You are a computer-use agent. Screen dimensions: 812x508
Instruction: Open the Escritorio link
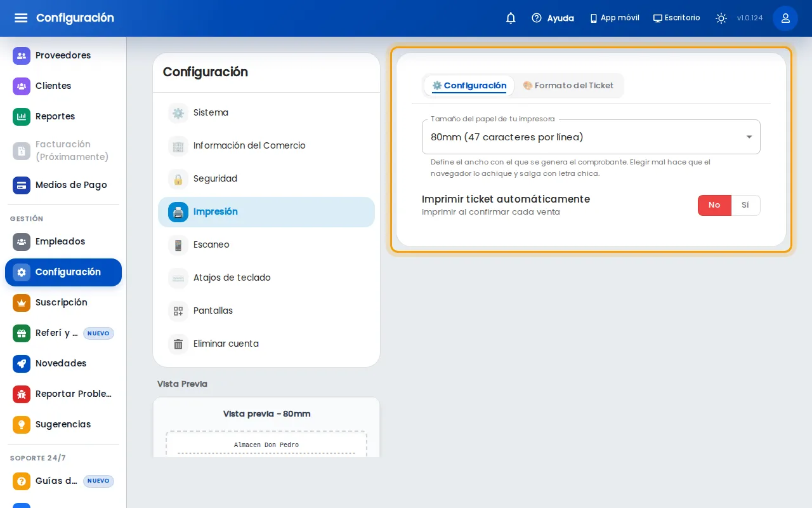[676, 18]
